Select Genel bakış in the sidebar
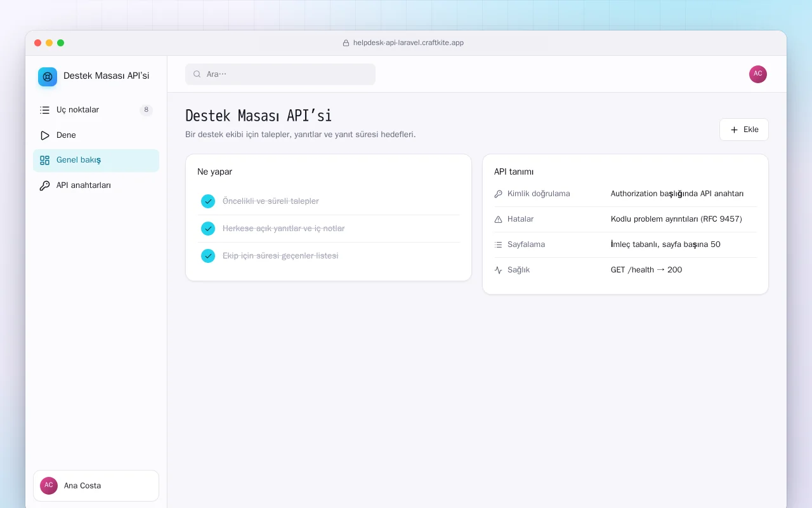This screenshot has width=812, height=508. (96, 160)
